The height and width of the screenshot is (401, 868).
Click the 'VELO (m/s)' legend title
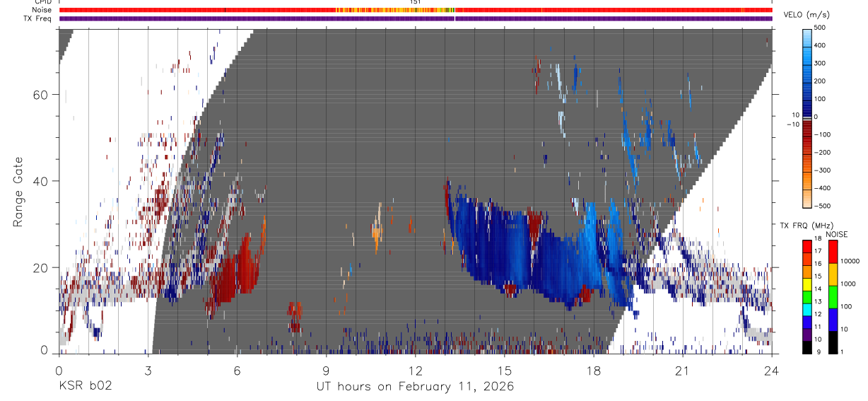[x=806, y=15]
